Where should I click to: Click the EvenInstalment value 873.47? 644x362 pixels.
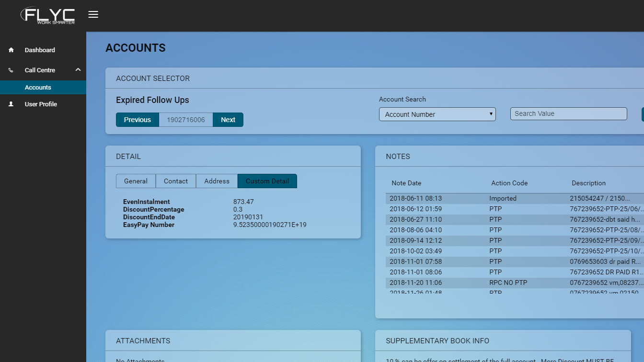tap(243, 202)
